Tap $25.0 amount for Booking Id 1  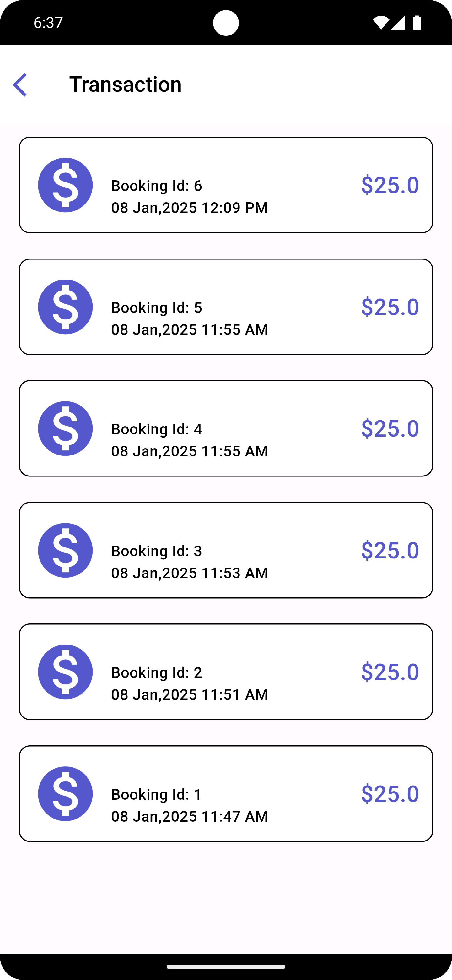[390, 793]
